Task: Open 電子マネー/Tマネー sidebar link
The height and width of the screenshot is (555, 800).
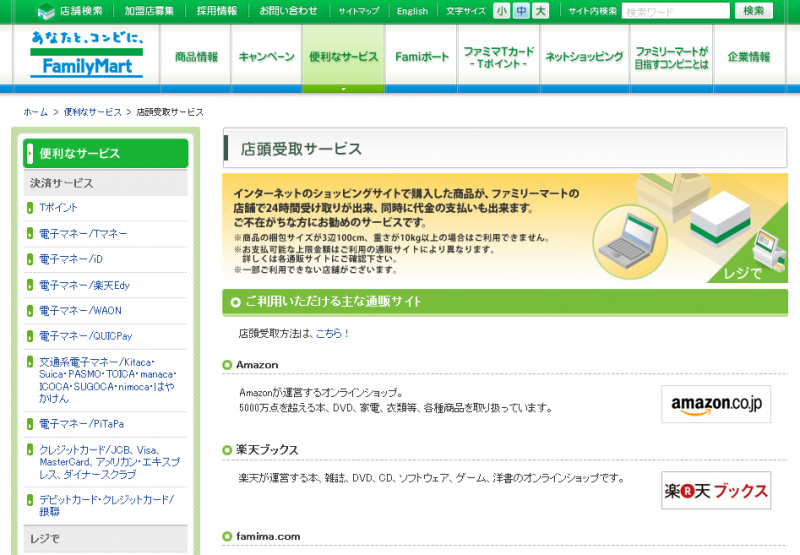Action: point(83,234)
